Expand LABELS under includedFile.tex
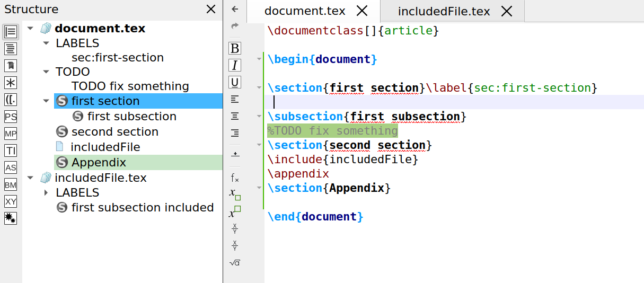Image resolution: width=644 pixels, height=283 pixels. [46, 193]
